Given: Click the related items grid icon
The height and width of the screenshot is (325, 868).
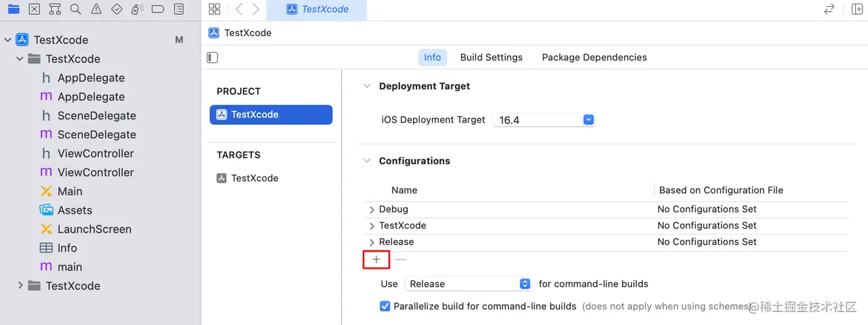Looking at the screenshot, I should click(214, 9).
